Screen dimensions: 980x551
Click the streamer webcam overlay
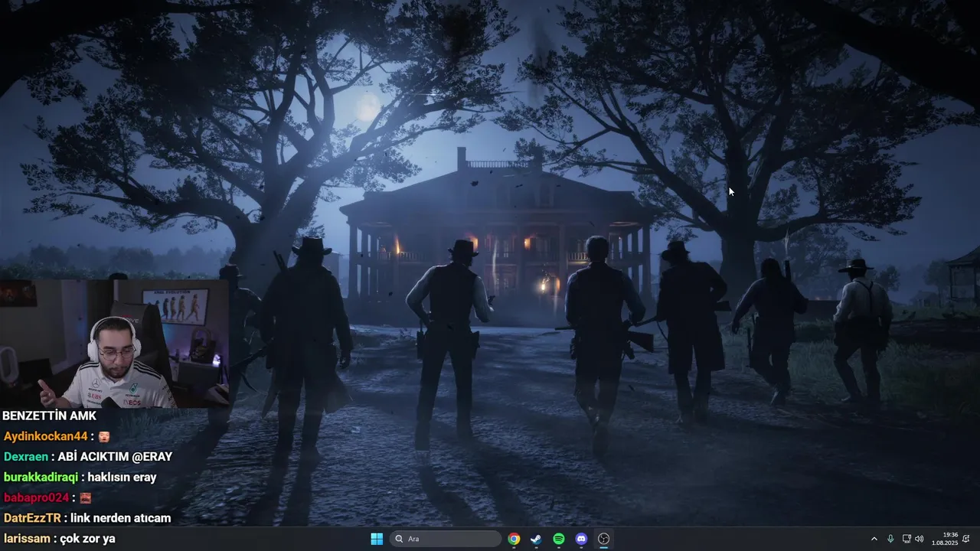coord(115,343)
